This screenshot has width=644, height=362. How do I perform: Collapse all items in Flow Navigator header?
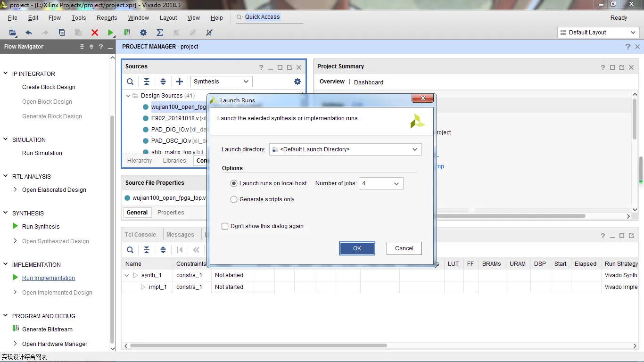[82, 47]
